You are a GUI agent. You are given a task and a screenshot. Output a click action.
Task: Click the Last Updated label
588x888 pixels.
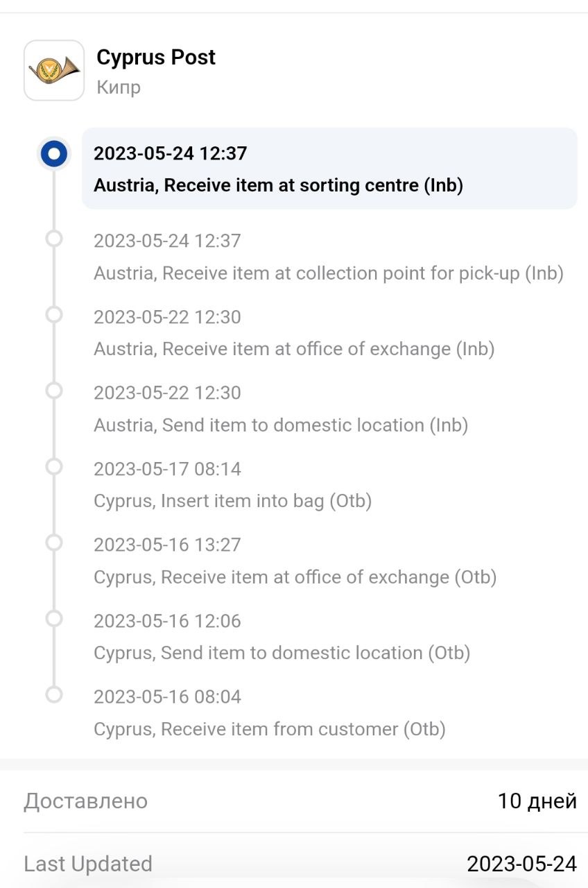tap(88, 864)
